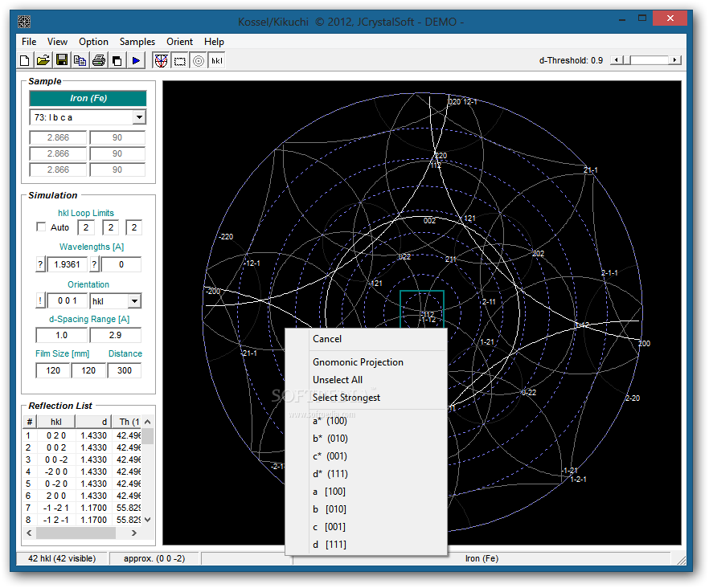Orient along d [111] from context menu
The width and height of the screenshot is (709, 588).
click(367, 544)
